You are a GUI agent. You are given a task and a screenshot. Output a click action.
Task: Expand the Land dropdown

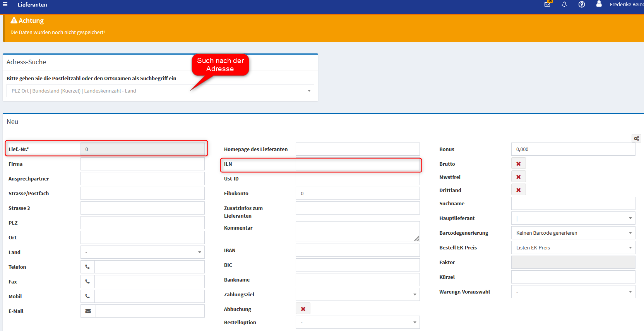(x=142, y=252)
